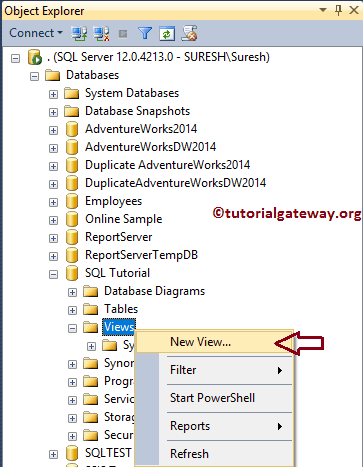Collapse the SQL Server root node
The image size is (363, 467).
pyautogui.click(x=15, y=59)
